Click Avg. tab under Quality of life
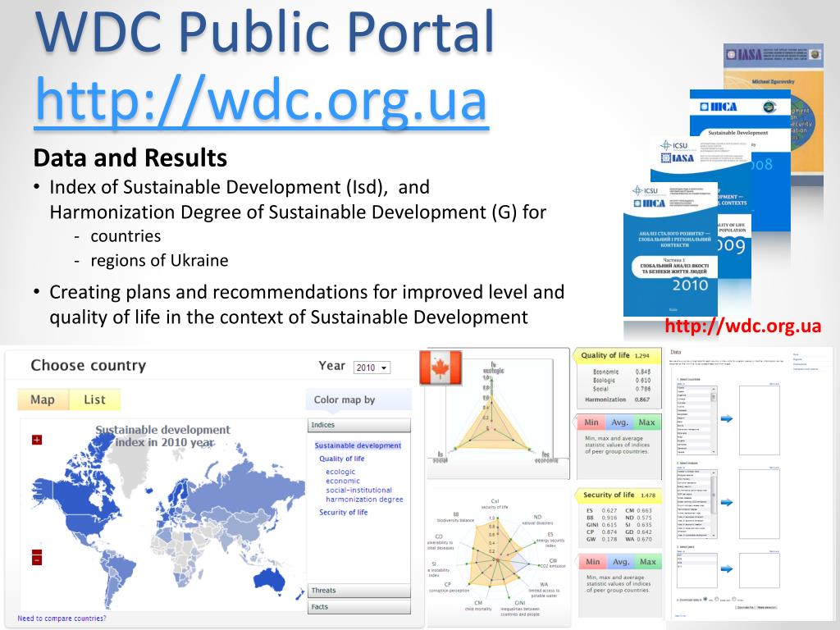This screenshot has height=630, width=840. pyautogui.click(x=619, y=422)
